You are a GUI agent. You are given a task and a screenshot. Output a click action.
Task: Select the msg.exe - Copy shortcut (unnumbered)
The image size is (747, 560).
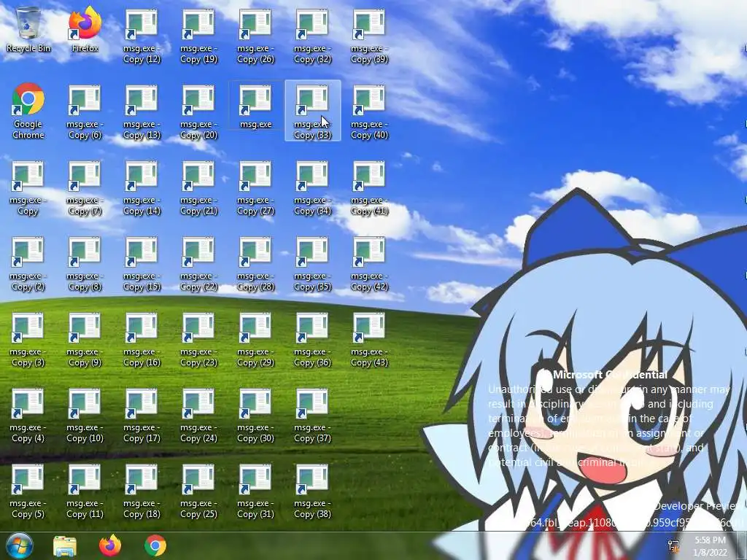[x=28, y=187]
